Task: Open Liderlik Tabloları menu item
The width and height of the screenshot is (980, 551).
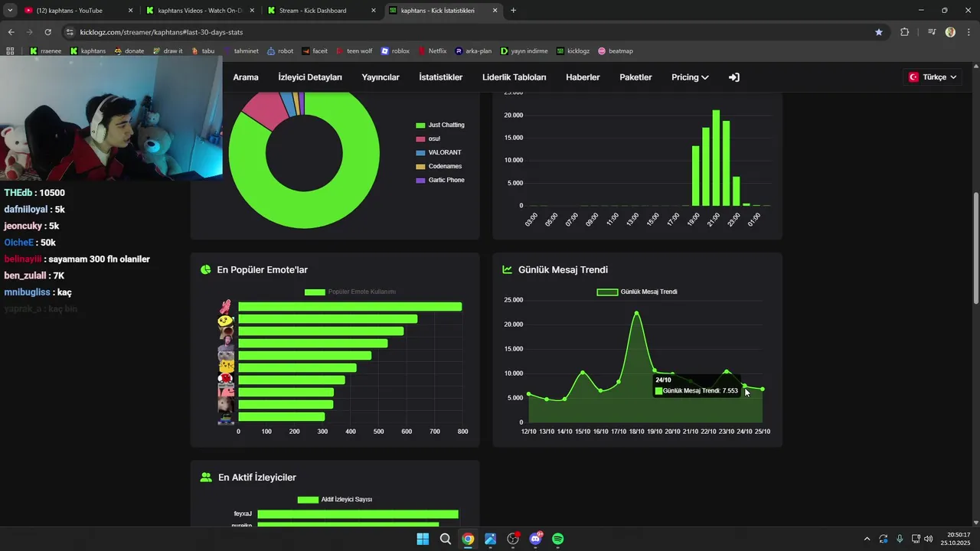Action: pos(514,77)
